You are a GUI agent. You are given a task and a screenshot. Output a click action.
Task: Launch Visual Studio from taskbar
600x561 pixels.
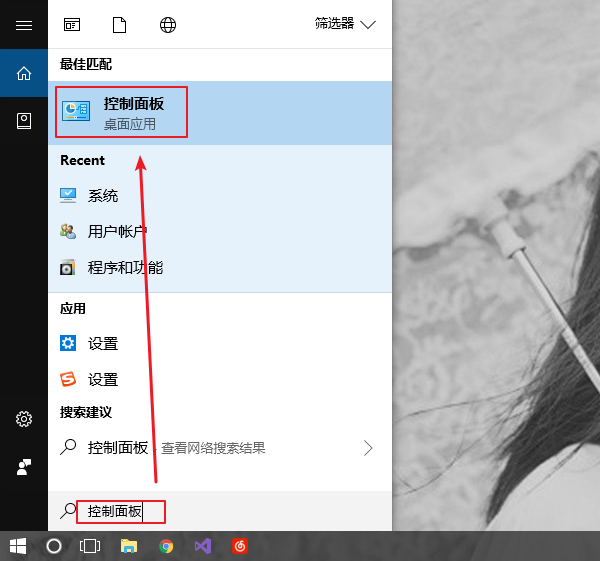click(x=203, y=546)
